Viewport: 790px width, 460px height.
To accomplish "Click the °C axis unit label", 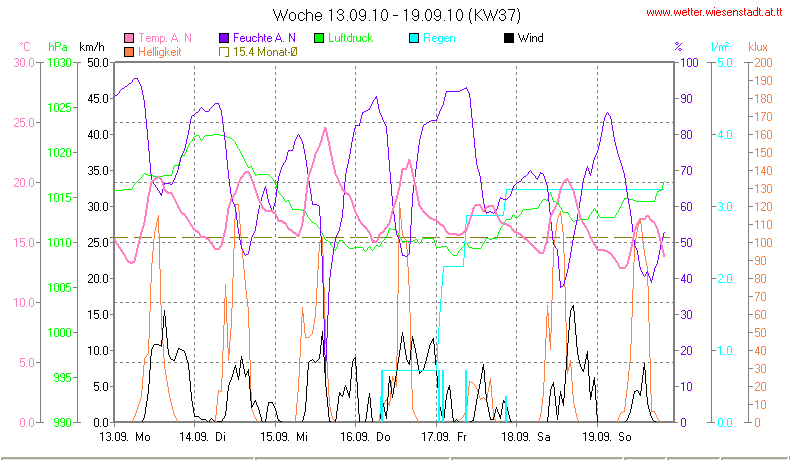I will click(x=25, y=47).
